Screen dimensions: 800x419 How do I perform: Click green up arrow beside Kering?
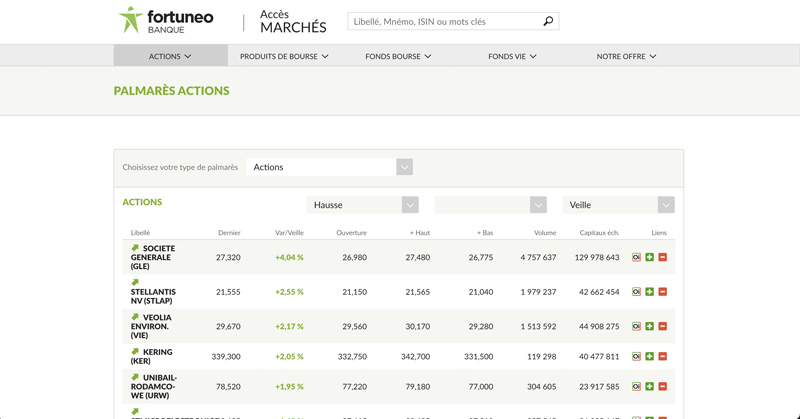[135, 351]
